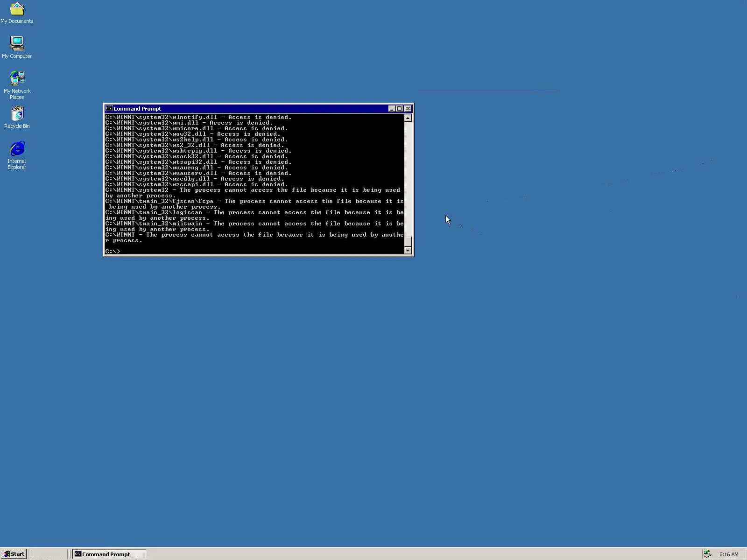Click the scrollbar down arrow in Command Prompt
Image resolution: width=747 pixels, height=560 pixels.
click(x=408, y=251)
